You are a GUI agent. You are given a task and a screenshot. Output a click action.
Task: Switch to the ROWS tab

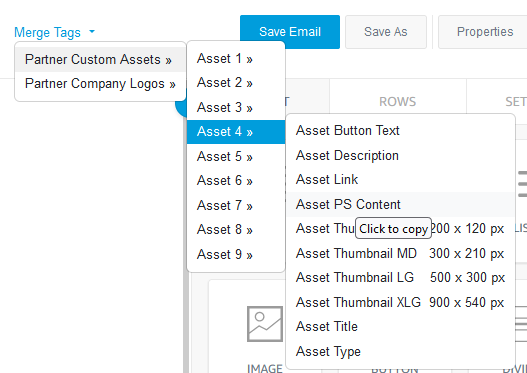coord(398,101)
